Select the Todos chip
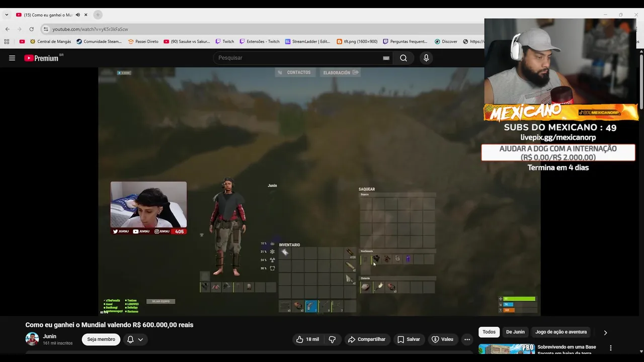This screenshot has height=362, width=644. [x=489, y=332]
